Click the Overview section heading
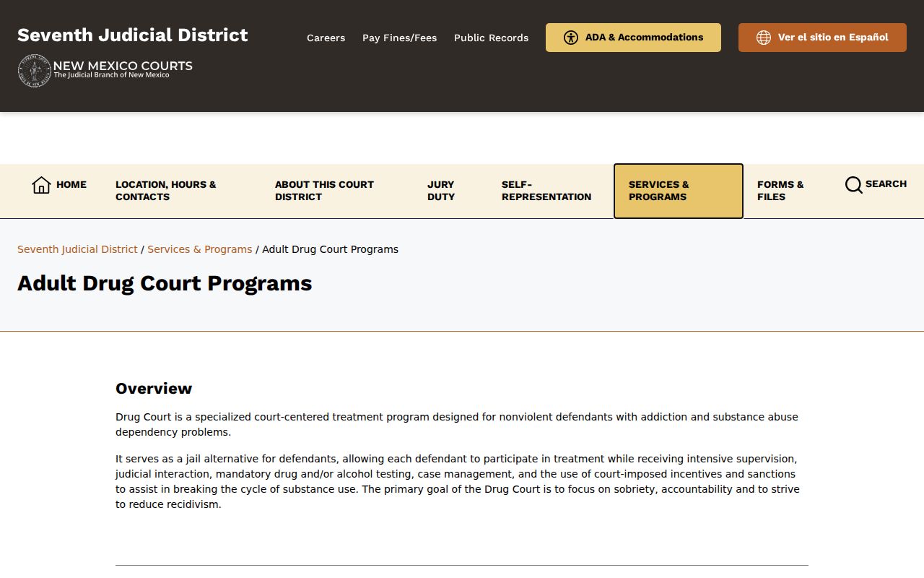This screenshot has width=924, height=578. [154, 389]
